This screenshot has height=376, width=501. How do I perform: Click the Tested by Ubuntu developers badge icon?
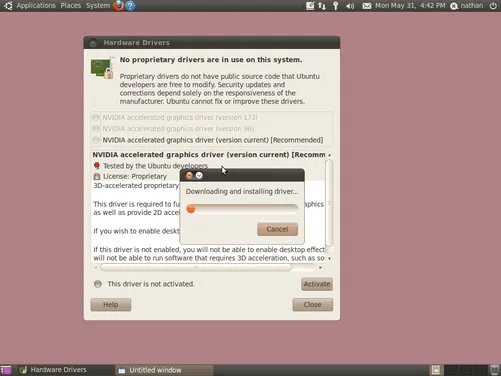[x=97, y=166]
